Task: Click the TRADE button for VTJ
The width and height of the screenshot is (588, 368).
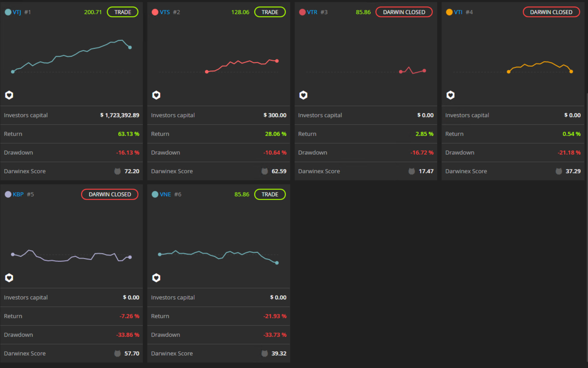Action: click(123, 12)
